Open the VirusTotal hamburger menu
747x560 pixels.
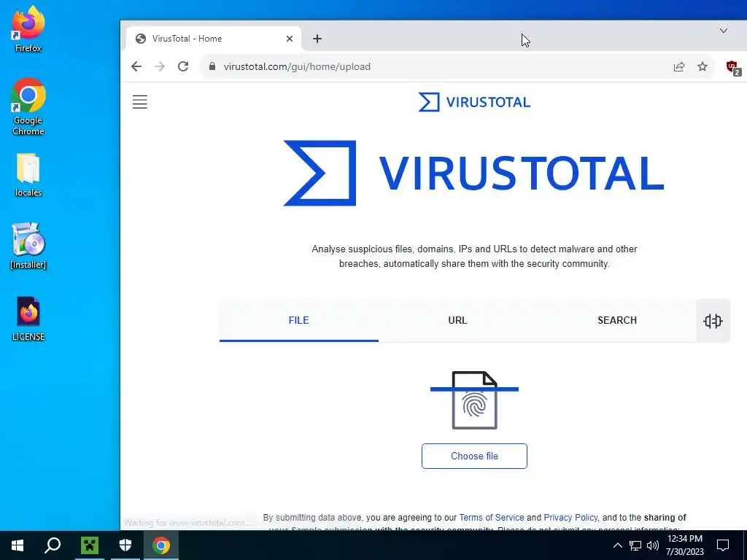[x=139, y=102]
